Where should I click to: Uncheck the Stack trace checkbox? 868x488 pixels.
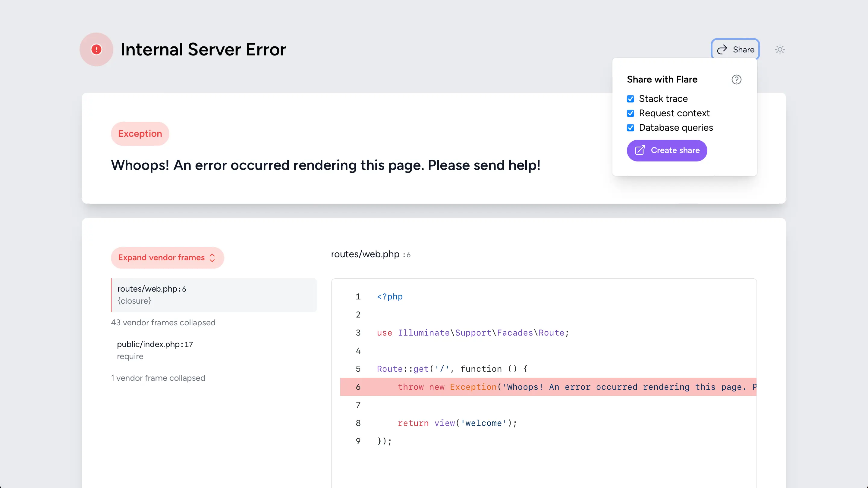coord(631,99)
